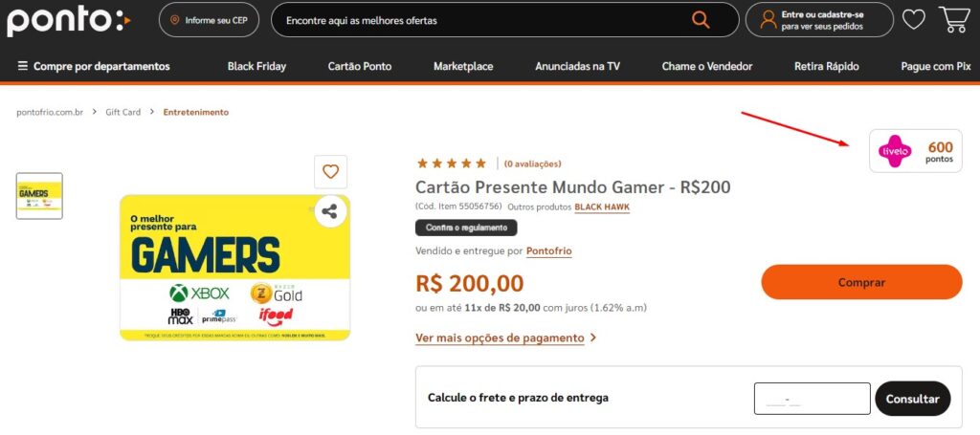
Task: Click the Livelo 600 pontos badge
Action: [916, 151]
